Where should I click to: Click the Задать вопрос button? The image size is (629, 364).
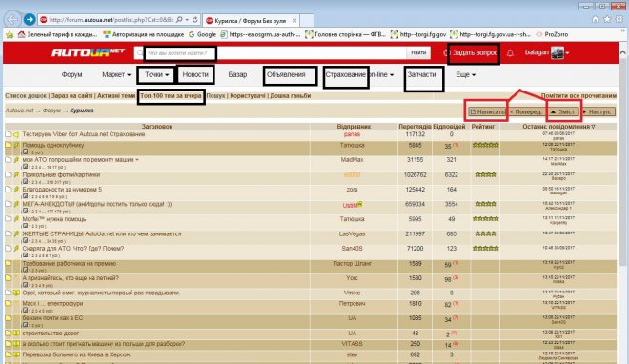point(474,53)
